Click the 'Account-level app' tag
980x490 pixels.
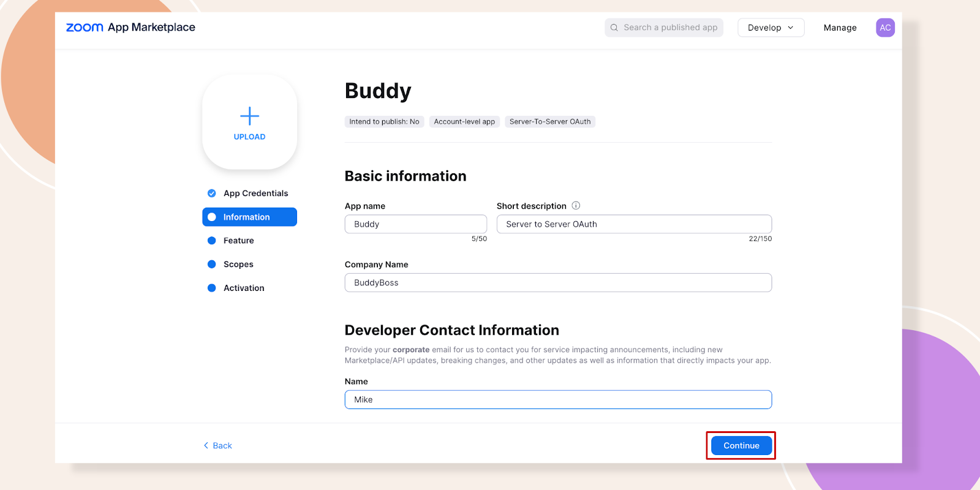tap(464, 122)
